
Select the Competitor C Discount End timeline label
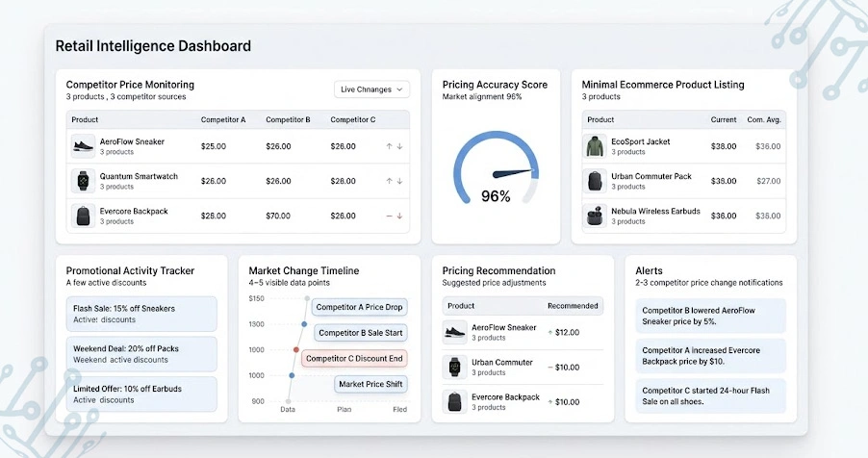354,358
